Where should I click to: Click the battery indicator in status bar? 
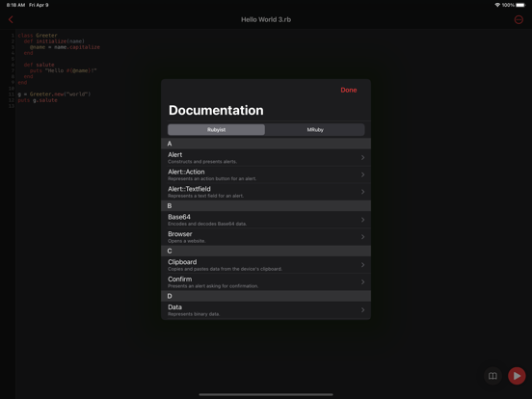pyautogui.click(x=520, y=5)
